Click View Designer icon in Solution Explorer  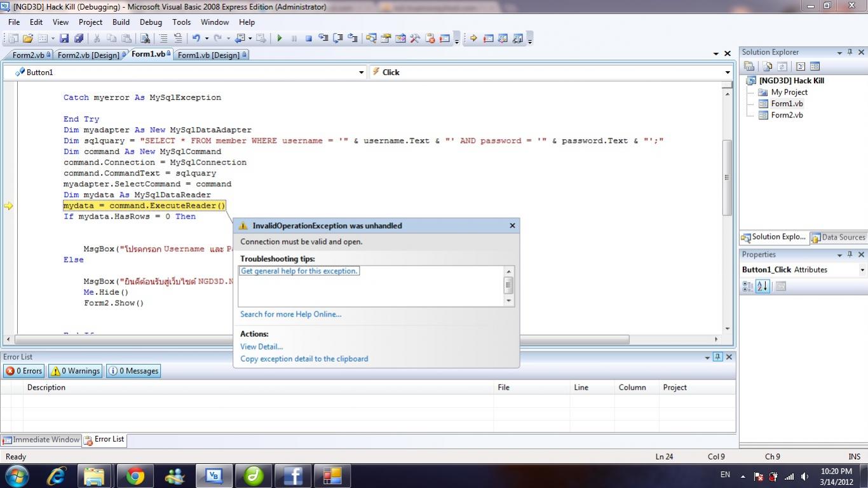tap(815, 66)
